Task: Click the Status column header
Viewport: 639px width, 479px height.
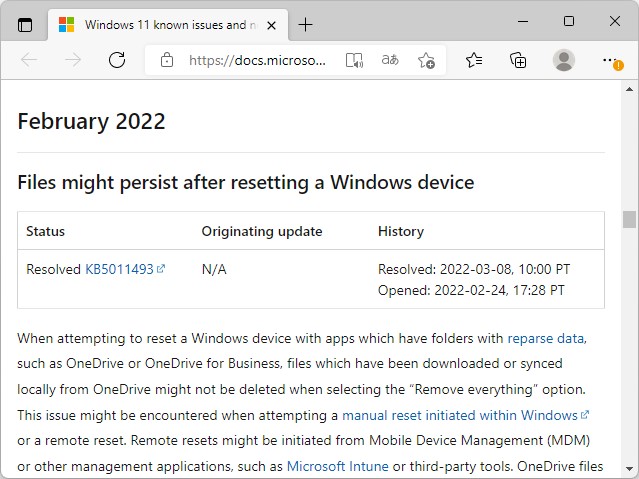Action: (x=45, y=231)
